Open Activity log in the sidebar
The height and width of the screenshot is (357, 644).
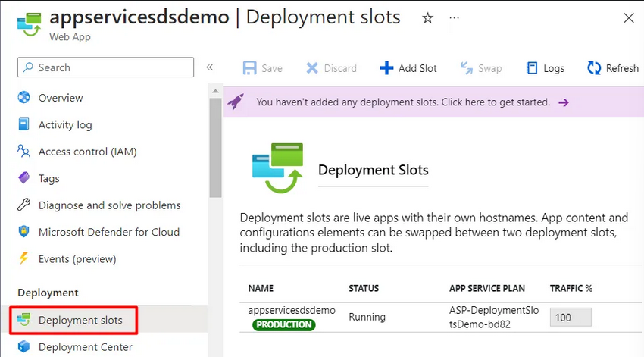(65, 125)
